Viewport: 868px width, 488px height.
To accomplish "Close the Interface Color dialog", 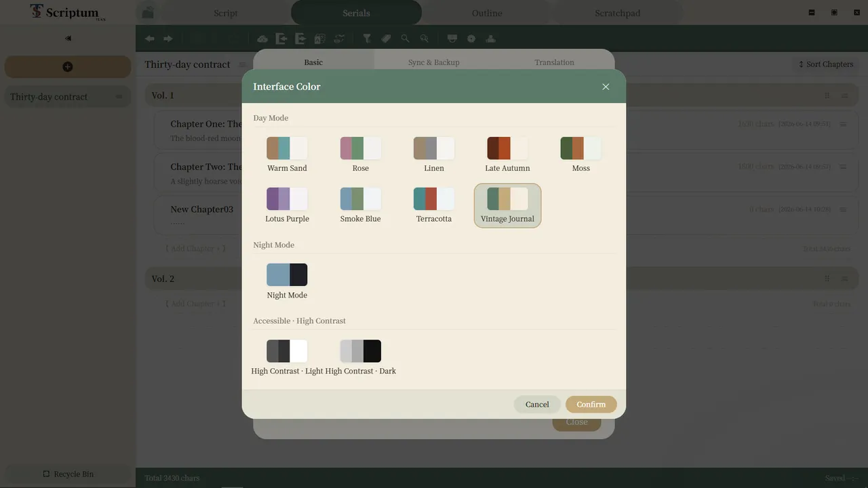I will [606, 87].
